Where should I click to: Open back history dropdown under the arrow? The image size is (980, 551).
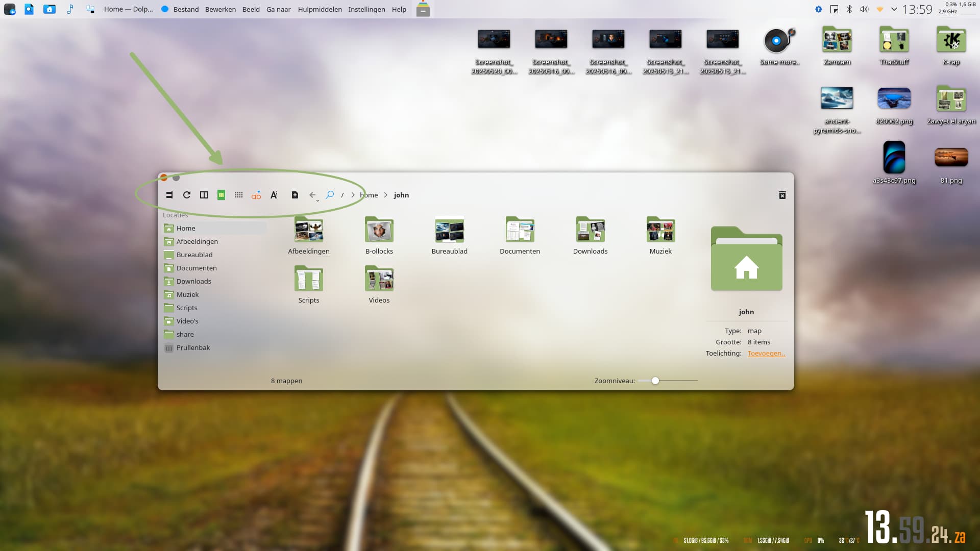318,201
